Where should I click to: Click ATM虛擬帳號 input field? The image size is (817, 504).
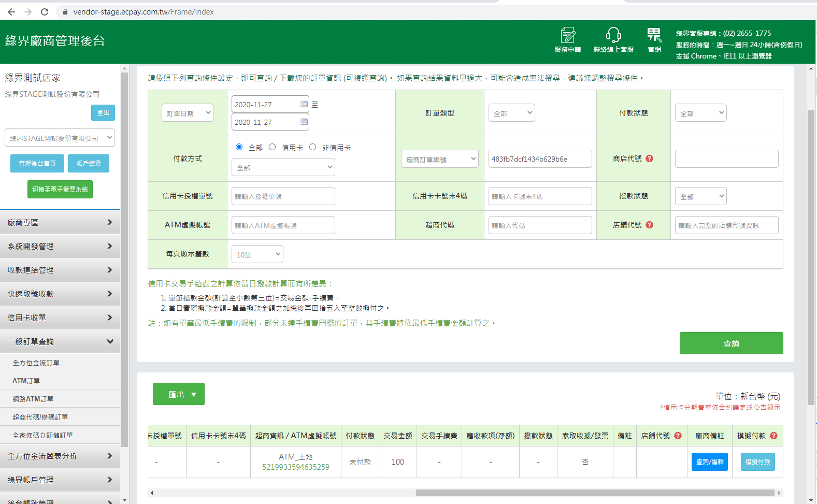(283, 225)
